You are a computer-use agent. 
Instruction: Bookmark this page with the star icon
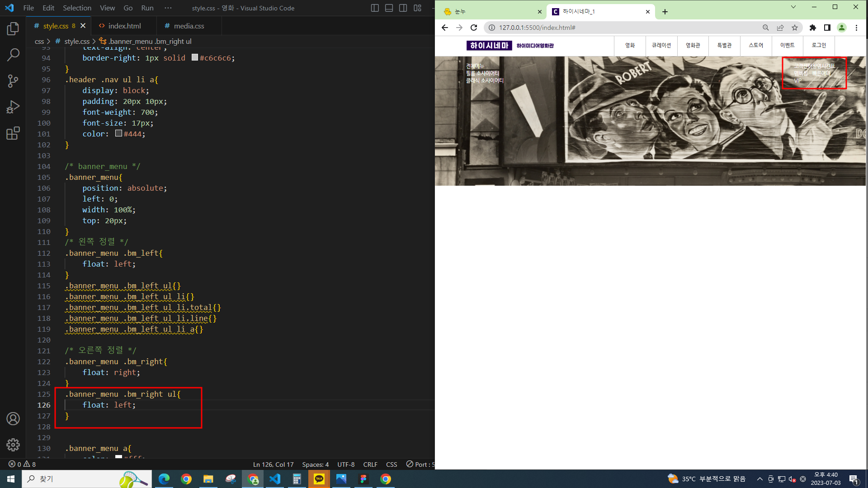[x=795, y=28]
